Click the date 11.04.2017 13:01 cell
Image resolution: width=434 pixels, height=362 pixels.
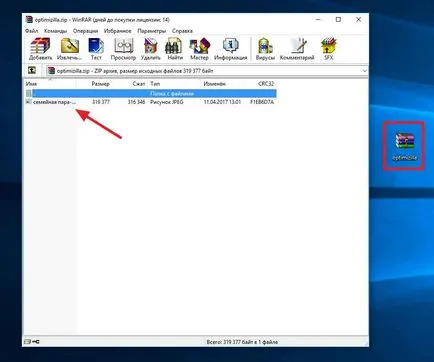click(x=222, y=102)
